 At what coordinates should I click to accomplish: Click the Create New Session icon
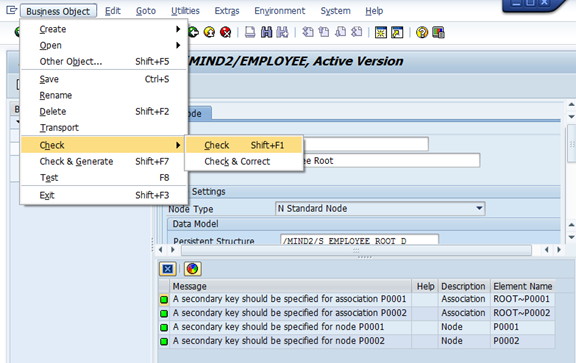click(x=381, y=32)
